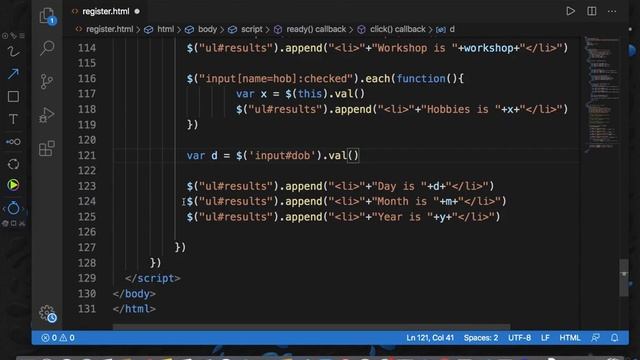
Task: Click the blue stopwatch timer tool
Action: 13,208
